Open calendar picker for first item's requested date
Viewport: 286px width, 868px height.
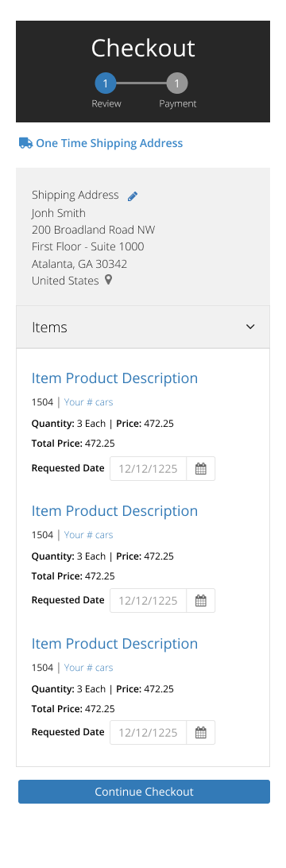click(201, 469)
